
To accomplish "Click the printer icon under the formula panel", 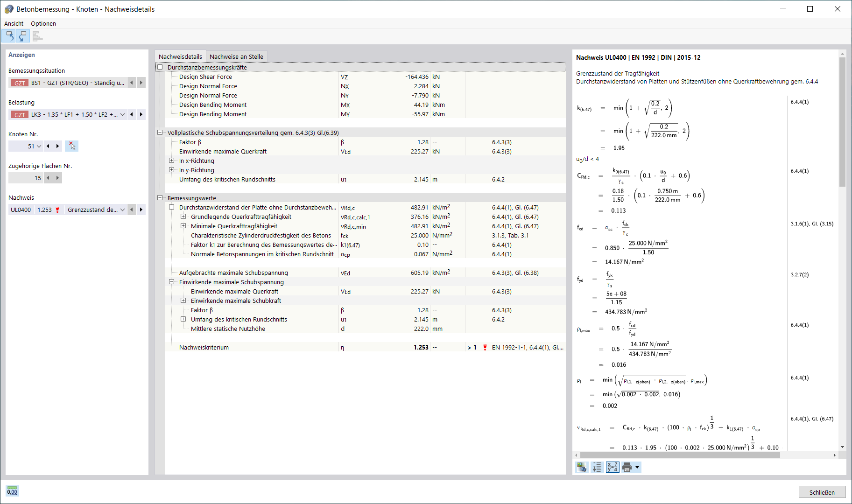I will (x=627, y=467).
